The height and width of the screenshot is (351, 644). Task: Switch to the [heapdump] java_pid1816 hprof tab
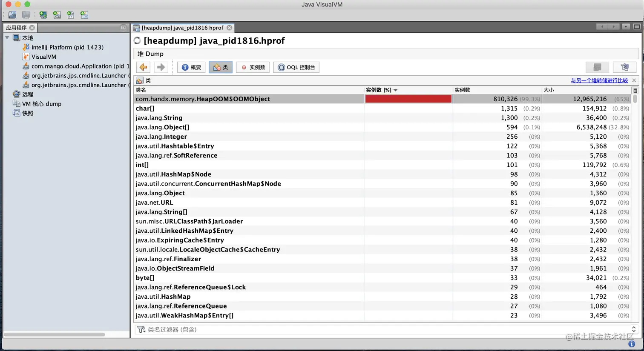pos(182,28)
